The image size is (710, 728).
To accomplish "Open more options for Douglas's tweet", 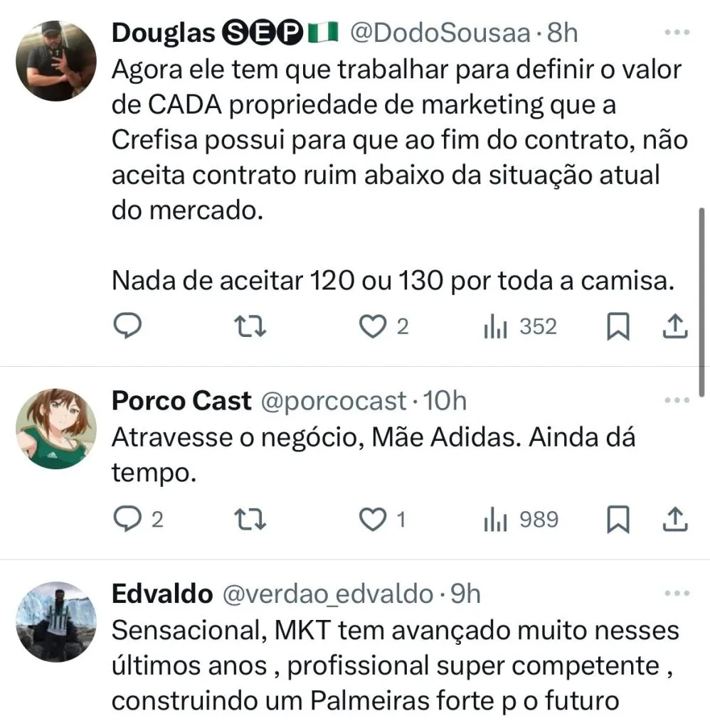I will 677,33.
